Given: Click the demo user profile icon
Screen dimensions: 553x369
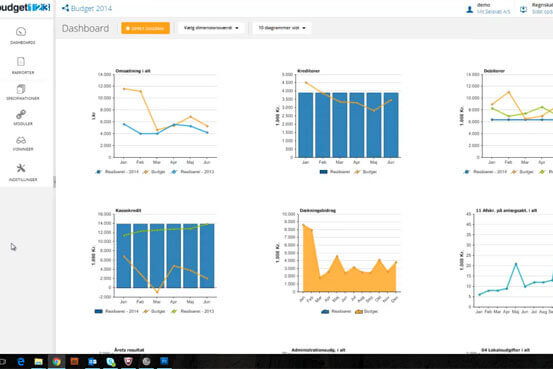Looking at the screenshot, I should (x=469, y=10).
